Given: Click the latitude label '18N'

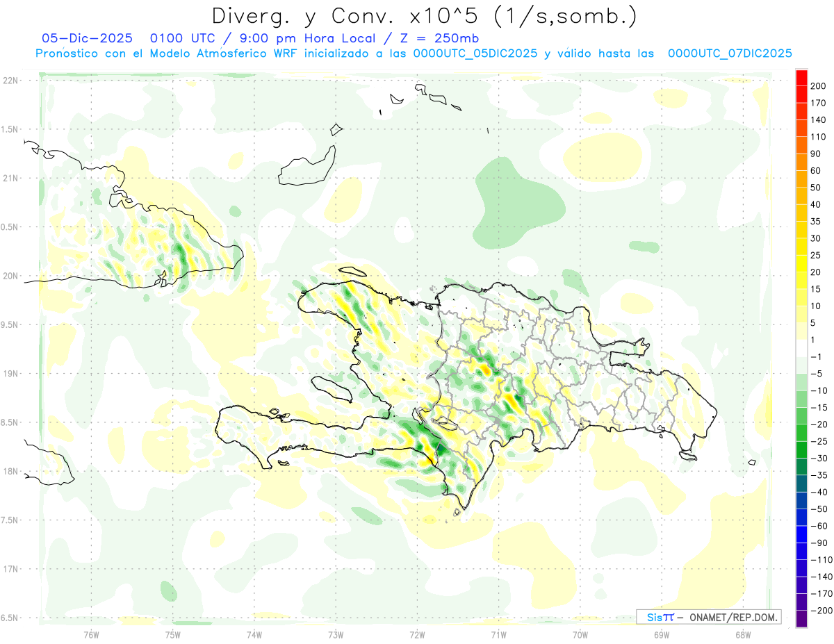Looking at the screenshot, I should click(x=10, y=471).
